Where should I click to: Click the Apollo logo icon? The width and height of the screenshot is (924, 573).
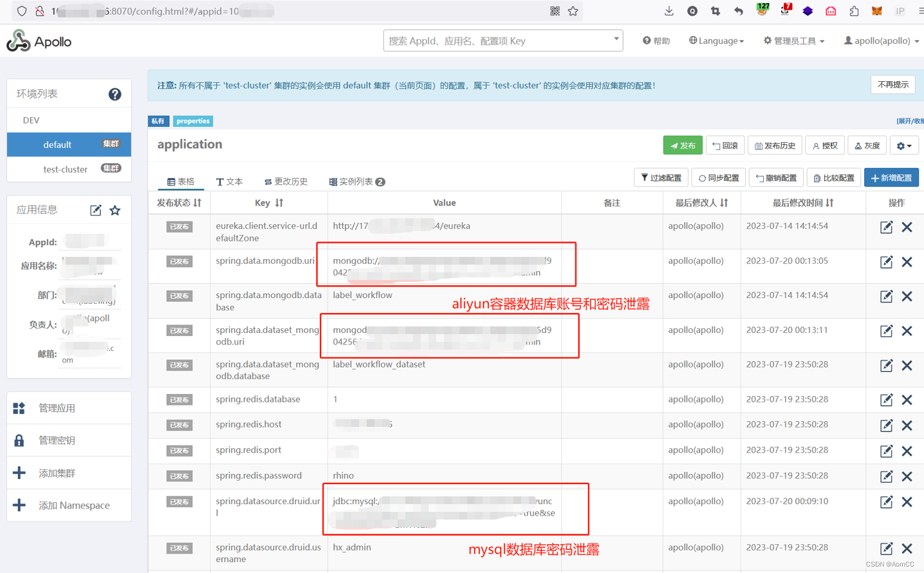(18, 41)
